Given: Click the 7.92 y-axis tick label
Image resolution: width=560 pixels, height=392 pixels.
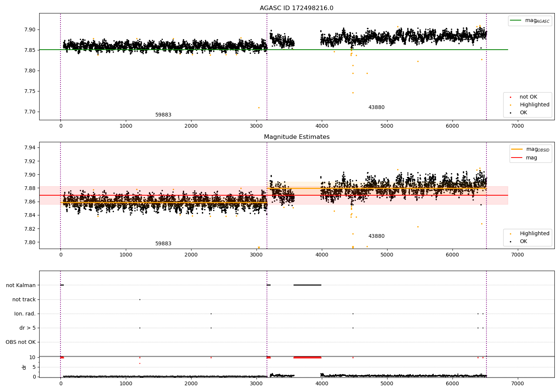Looking at the screenshot, I should pos(30,161).
